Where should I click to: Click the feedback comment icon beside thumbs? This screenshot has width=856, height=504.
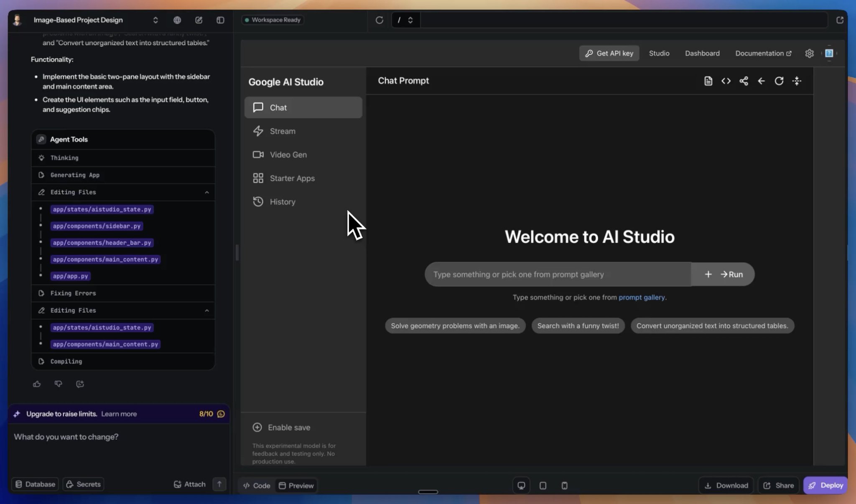click(80, 384)
